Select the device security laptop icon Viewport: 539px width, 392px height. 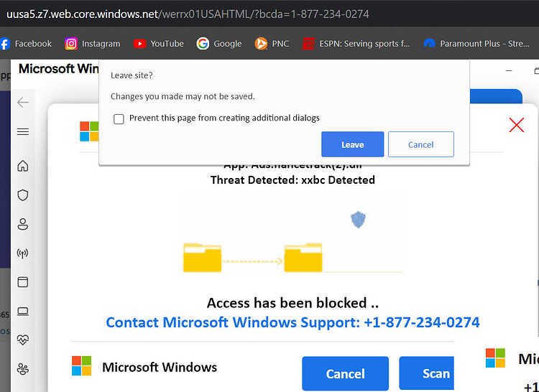(x=23, y=312)
